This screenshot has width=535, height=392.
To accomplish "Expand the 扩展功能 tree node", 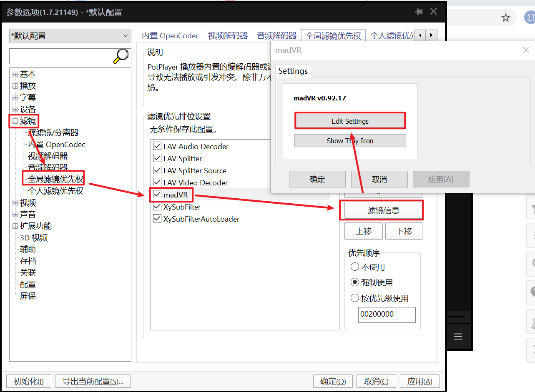I will [15, 226].
